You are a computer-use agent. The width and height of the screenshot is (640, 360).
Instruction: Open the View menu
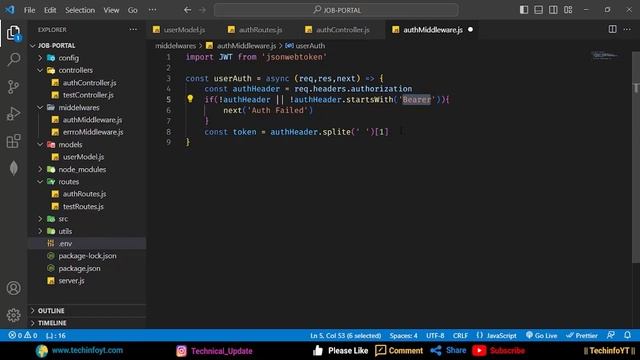(111, 10)
